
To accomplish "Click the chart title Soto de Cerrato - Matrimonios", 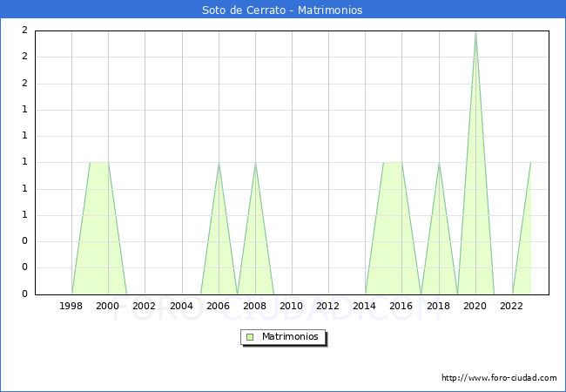I will coord(282,10).
